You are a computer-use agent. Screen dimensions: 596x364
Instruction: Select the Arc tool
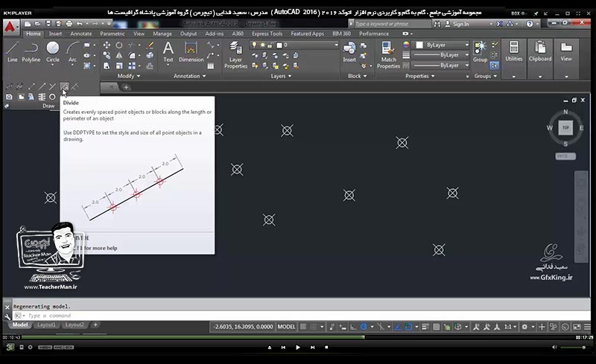72,52
